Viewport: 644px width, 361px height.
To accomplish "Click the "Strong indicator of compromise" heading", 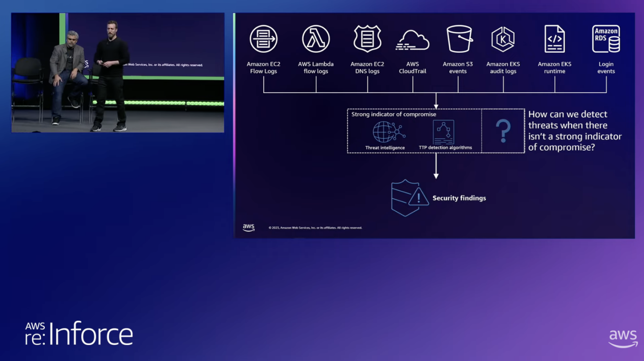I will (x=394, y=114).
